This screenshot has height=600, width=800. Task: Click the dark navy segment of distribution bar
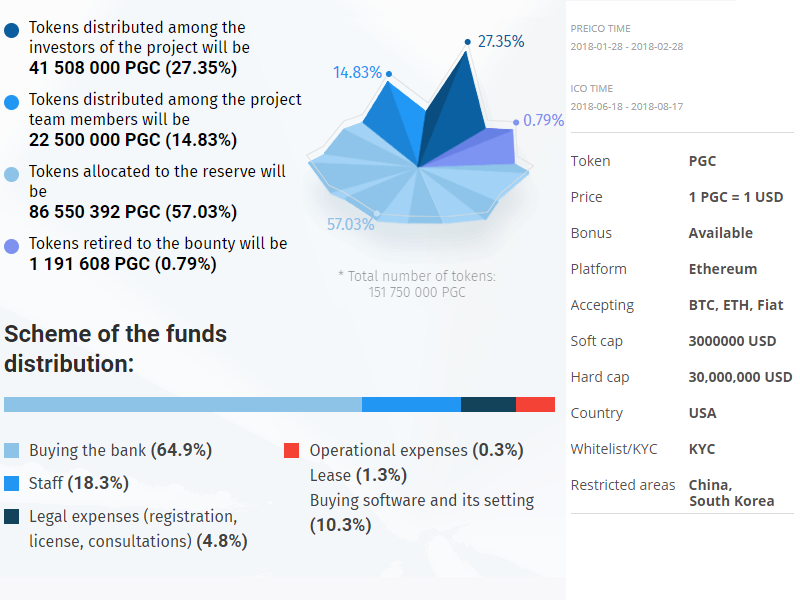[x=488, y=404]
